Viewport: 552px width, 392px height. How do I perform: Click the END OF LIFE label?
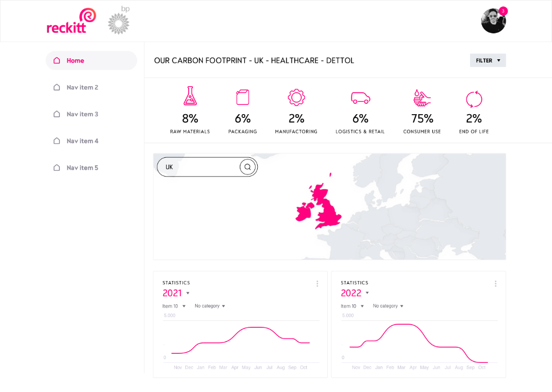[x=474, y=131]
